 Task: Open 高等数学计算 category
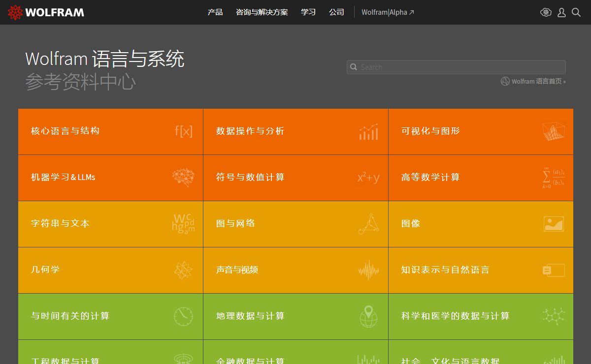[x=481, y=178]
